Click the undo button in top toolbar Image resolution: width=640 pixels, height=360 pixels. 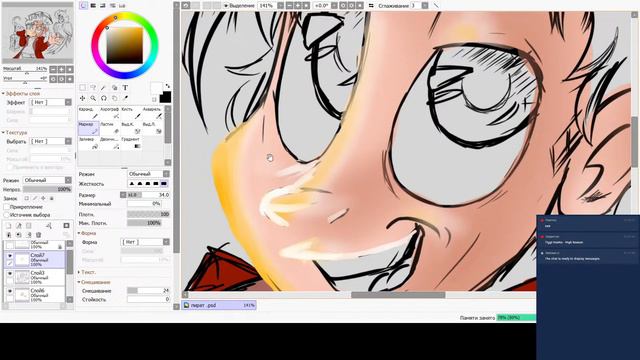186,6
